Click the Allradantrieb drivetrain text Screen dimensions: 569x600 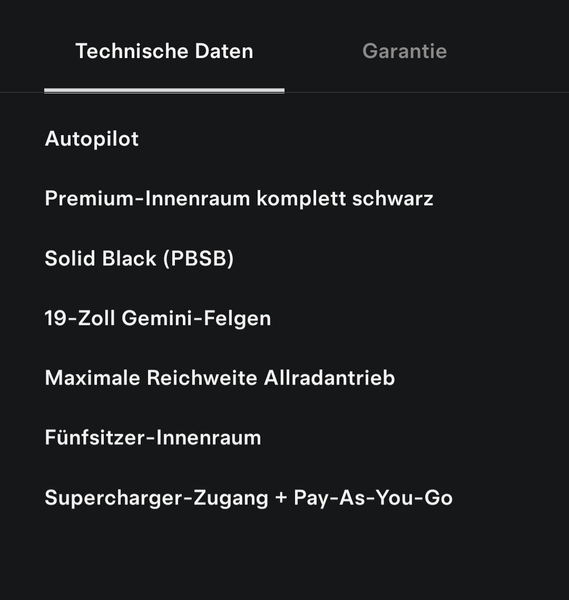point(329,378)
